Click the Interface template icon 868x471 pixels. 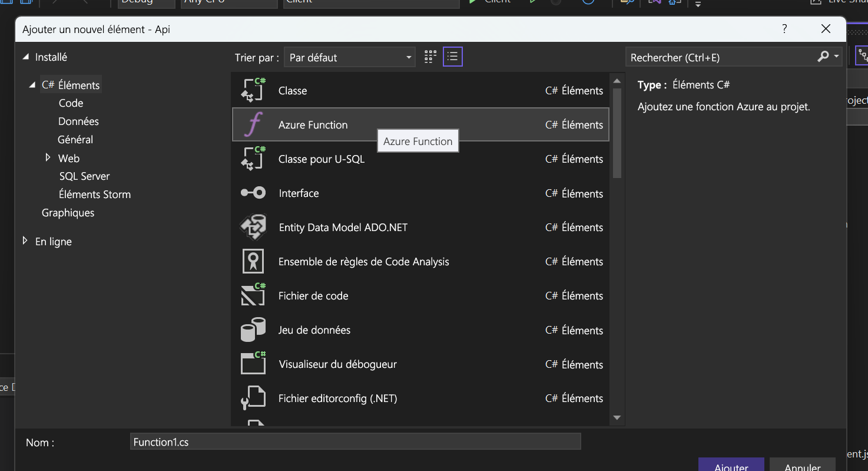click(254, 193)
